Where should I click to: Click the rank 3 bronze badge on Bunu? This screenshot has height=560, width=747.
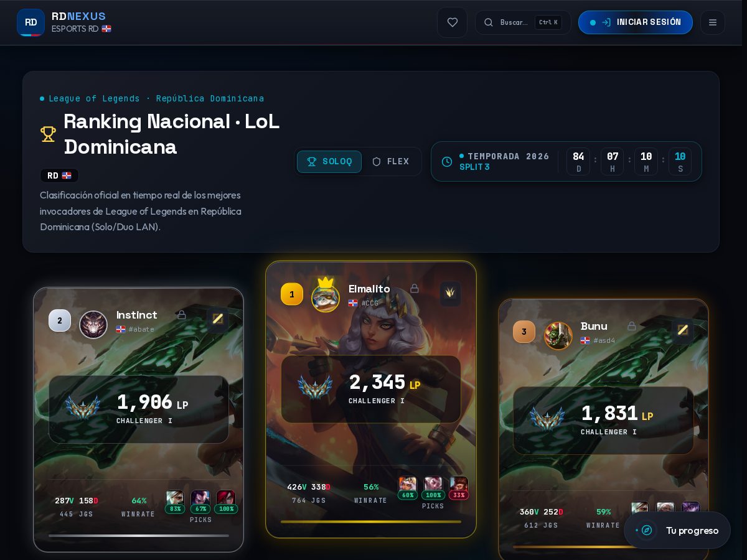(x=524, y=332)
